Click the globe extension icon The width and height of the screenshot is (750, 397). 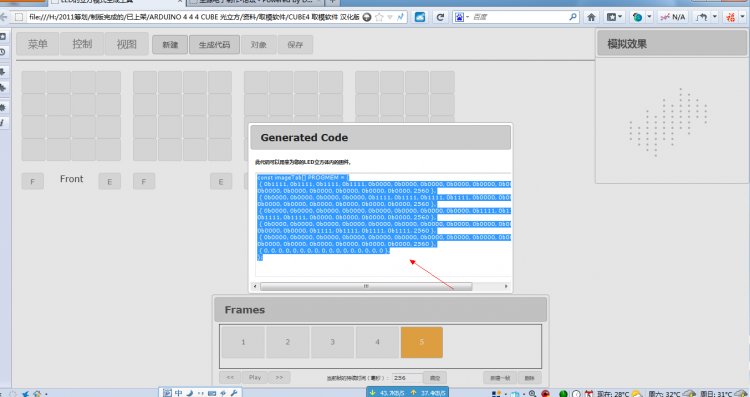[x=637, y=17]
